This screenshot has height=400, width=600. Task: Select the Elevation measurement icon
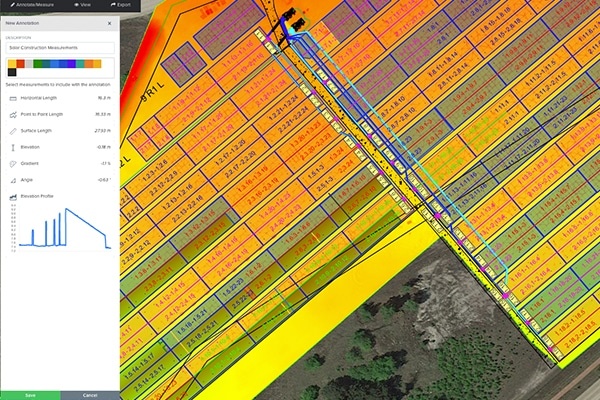click(13, 147)
